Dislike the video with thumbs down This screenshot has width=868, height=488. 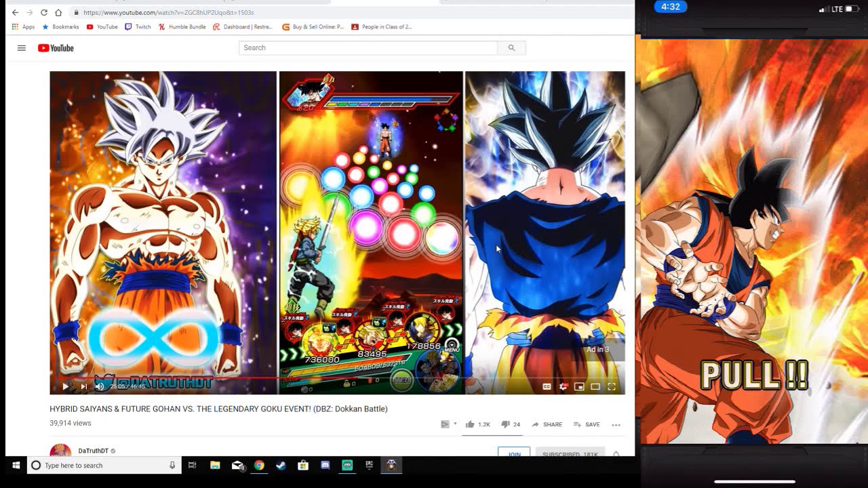pos(510,424)
